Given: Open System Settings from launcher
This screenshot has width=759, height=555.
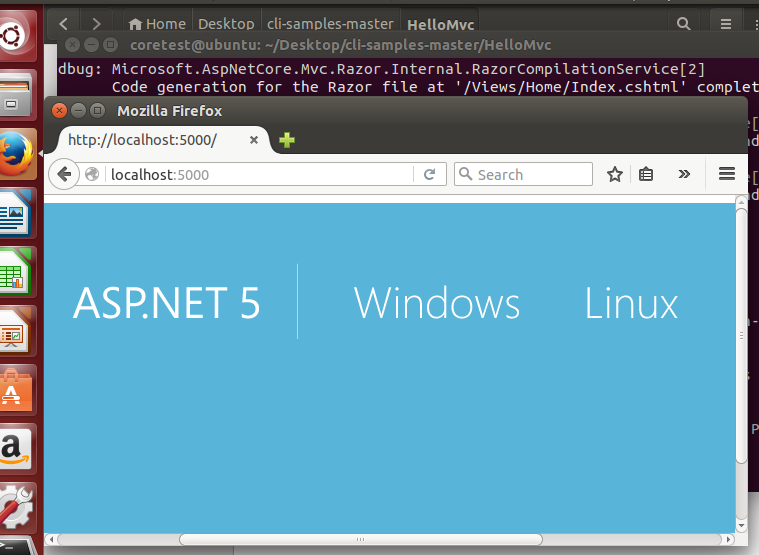Looking at the screenshot, I should click(15, 508).
